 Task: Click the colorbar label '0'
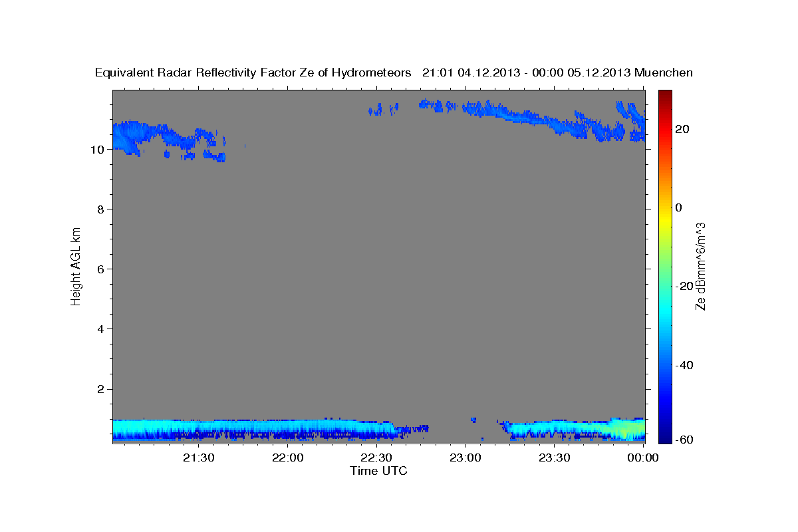click(679, 207)
